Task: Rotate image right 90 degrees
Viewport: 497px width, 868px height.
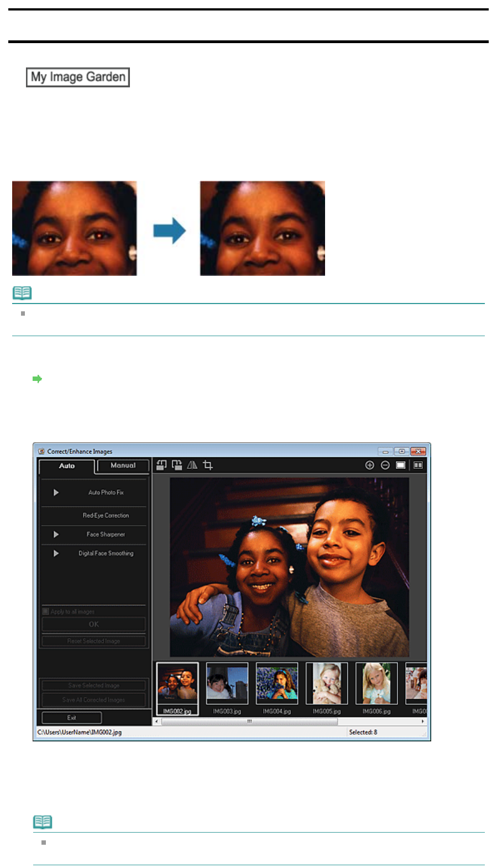Action: 177,465
